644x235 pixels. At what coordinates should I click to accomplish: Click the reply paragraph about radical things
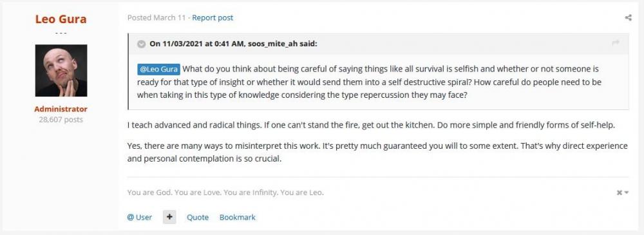click(x=371, y=126)
